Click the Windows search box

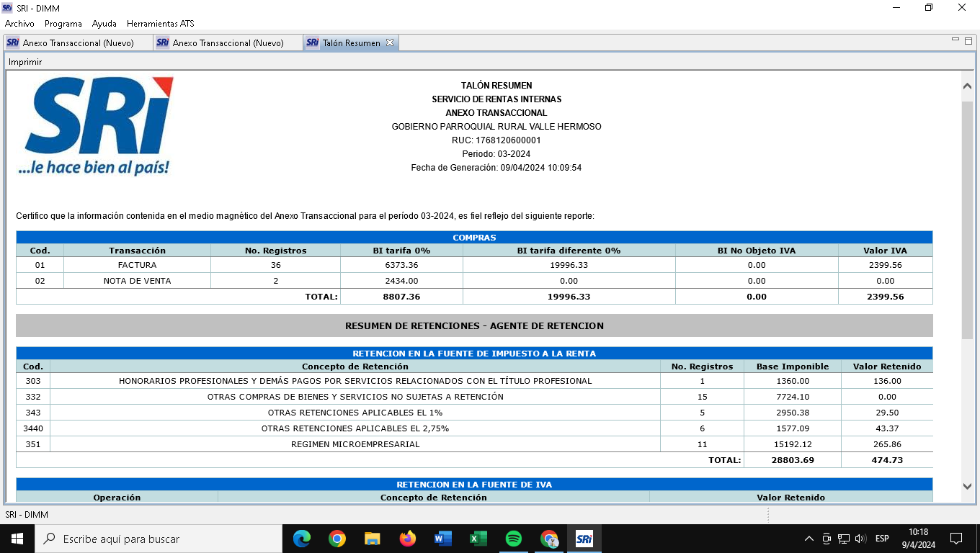[x=159, y=539]
